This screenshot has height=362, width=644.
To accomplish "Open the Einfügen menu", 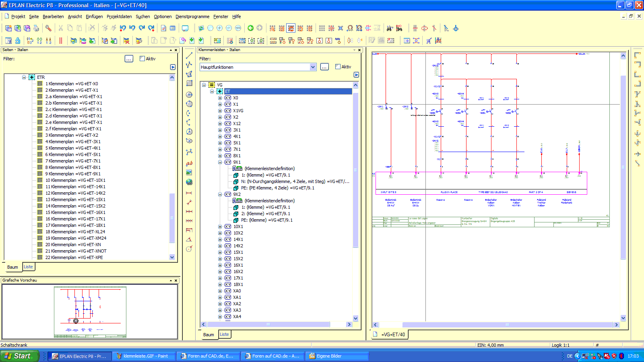I will pos(94,16).
